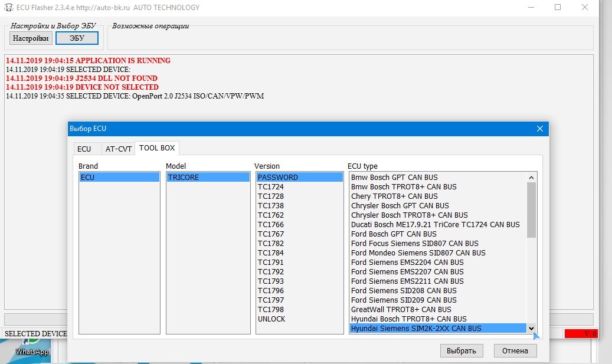The width and height of the screenshot is (612, 364).
Task: Select Ford Siemens EMS2211 CAN BUS
Action: click(x=407, y=281)
